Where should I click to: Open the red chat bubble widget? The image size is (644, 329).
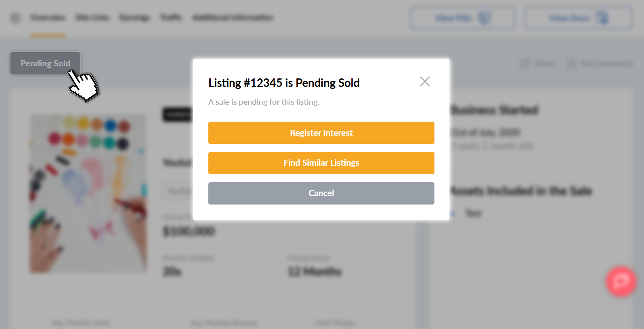coord(621,281)
